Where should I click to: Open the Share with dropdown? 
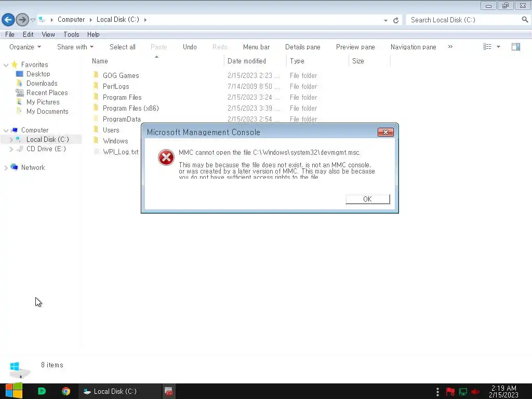75,47
